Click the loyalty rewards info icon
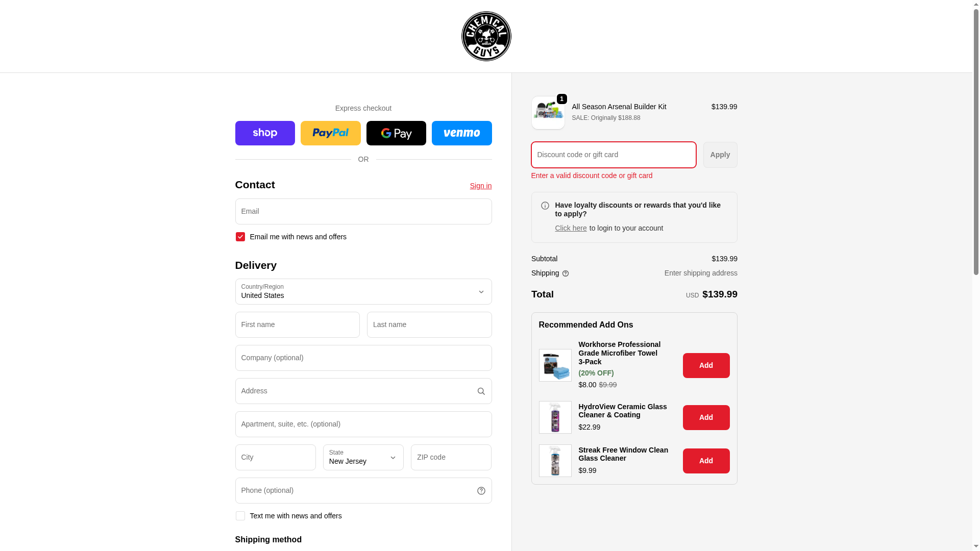This screenshot has height=551, width=980. click(545, 206)
